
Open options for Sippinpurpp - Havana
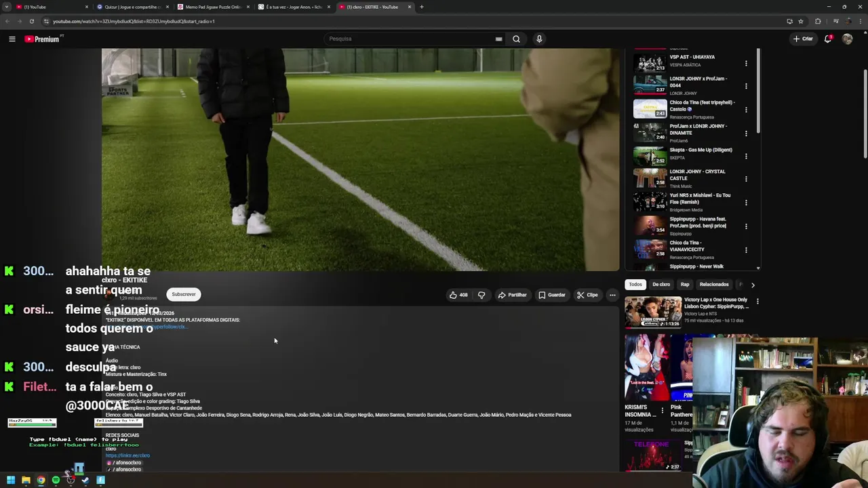click(746, 226)
